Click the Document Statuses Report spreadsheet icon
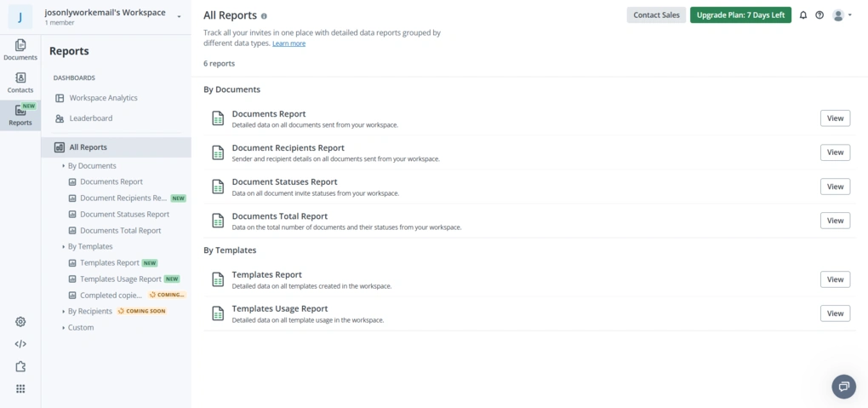Screen dimensions: 868x408 (218, 187)
